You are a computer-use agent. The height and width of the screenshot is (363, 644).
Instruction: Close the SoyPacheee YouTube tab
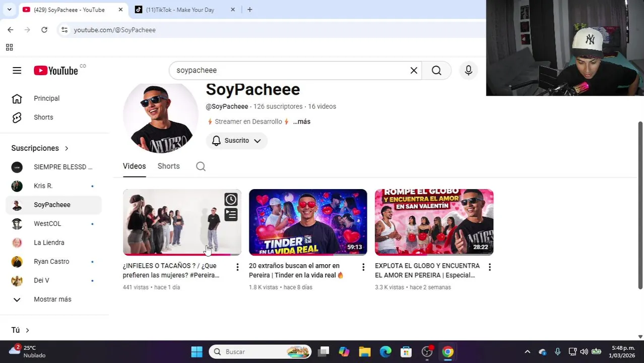(120, 10)
